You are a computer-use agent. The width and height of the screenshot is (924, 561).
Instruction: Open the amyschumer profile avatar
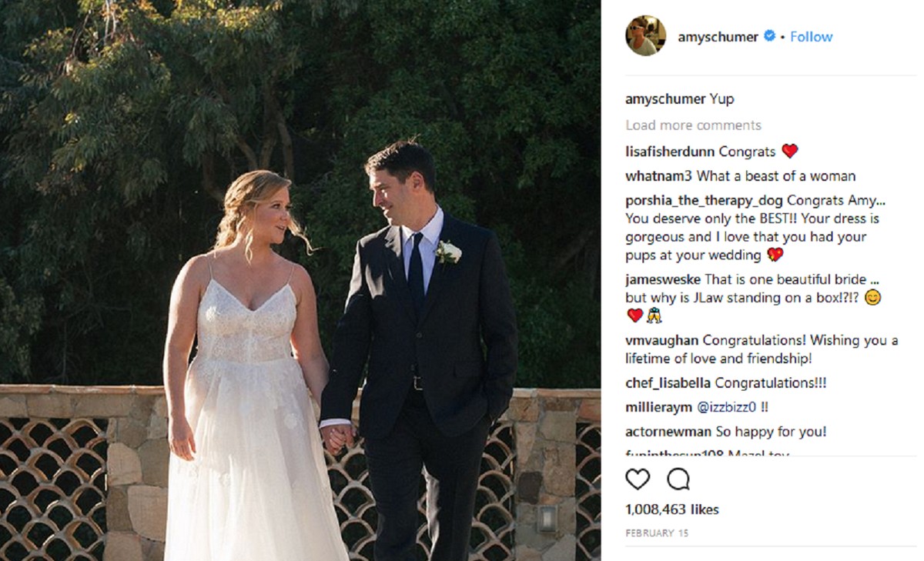(x=645, y=36)
